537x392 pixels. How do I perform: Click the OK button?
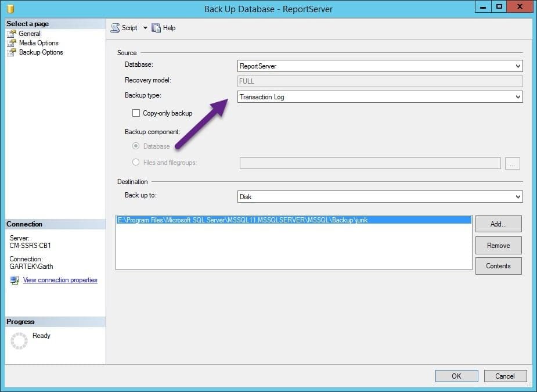(456, 376)
